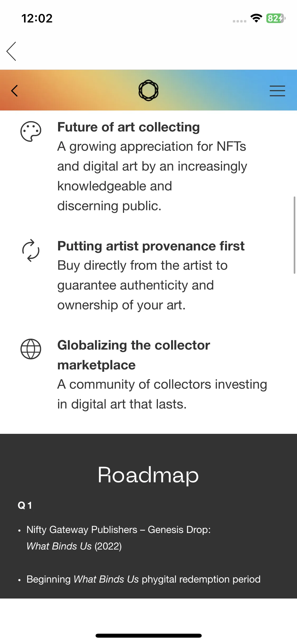Open the phygital redemption period item
Viewport: 297px width, 644px height.
143,579
